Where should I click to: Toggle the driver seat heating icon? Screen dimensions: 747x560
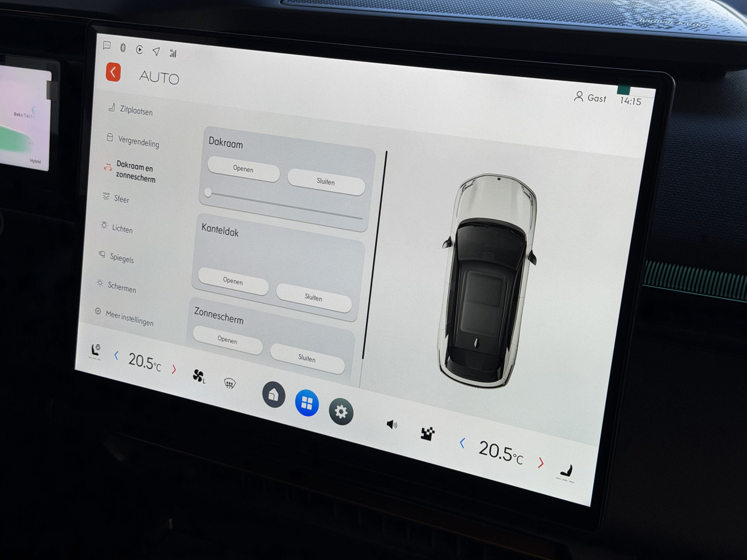[x=95, y=351]
